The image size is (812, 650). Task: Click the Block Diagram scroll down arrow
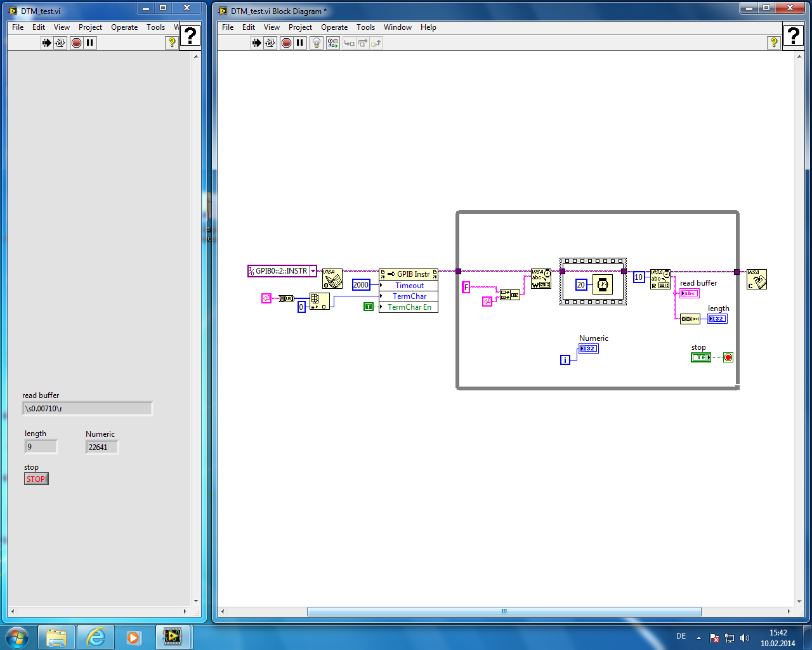pyautogui.click(x=799, y=601)
